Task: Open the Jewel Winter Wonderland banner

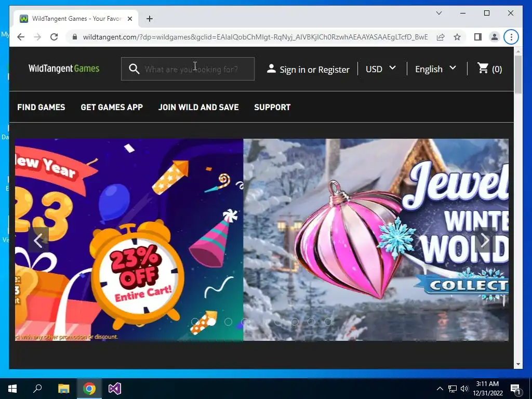Action: pos(376,240)
